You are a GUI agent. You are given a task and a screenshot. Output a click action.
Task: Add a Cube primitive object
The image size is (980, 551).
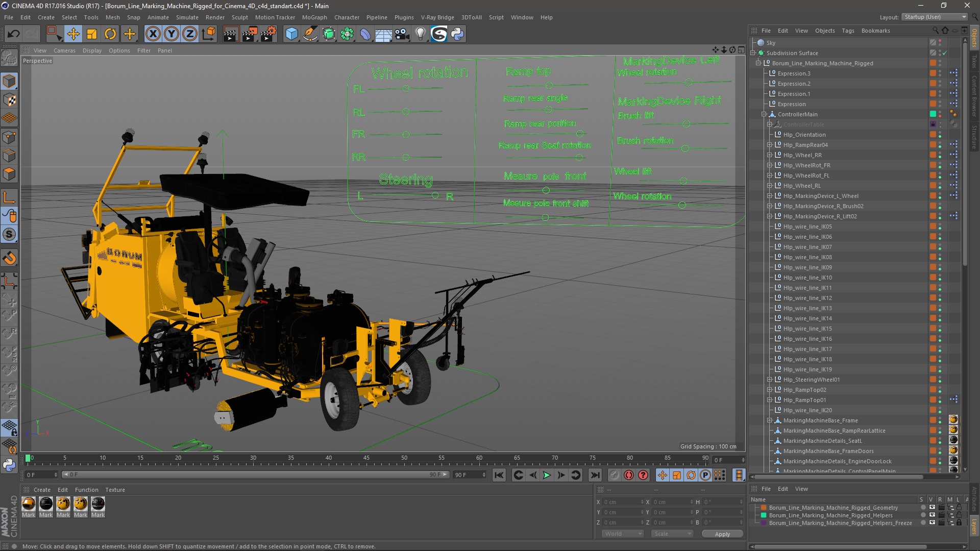point(291,34)
